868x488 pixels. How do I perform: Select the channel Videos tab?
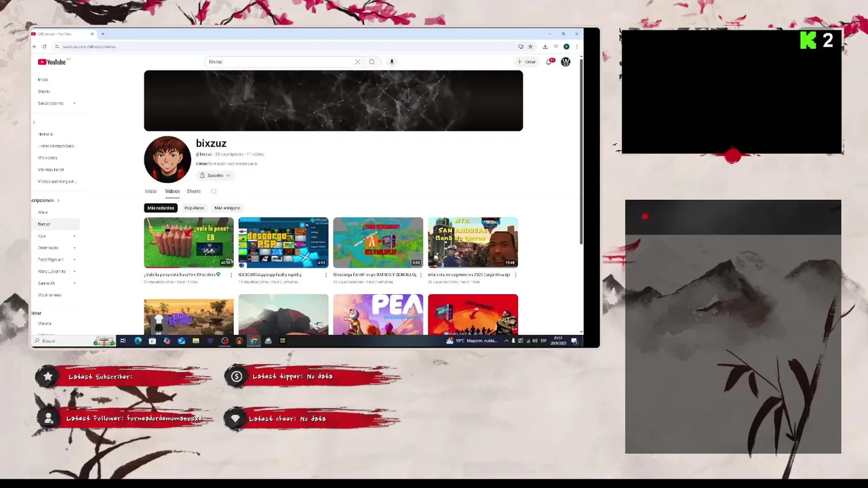point(172,191)
